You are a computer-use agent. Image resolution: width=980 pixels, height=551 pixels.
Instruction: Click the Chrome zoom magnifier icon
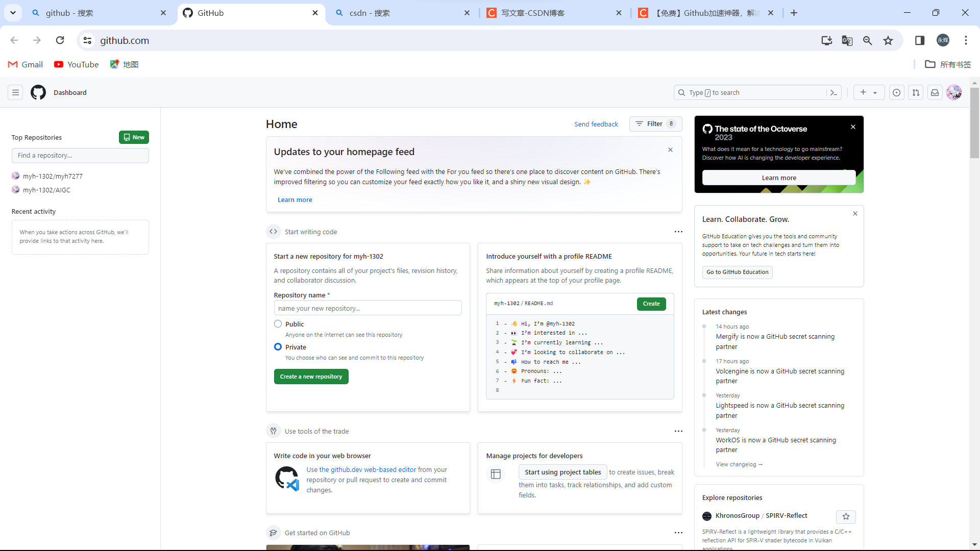coord(867,40)
